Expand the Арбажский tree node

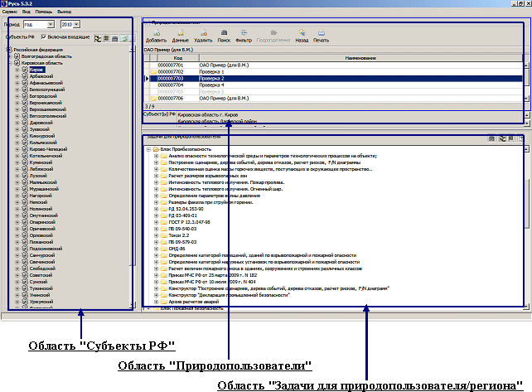pyautogui.click(x=17, y=78)
